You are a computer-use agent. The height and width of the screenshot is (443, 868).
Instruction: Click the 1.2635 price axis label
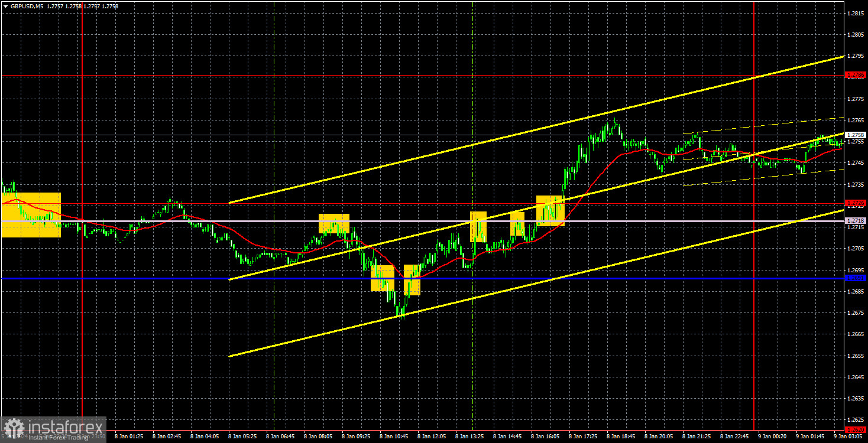856,399
